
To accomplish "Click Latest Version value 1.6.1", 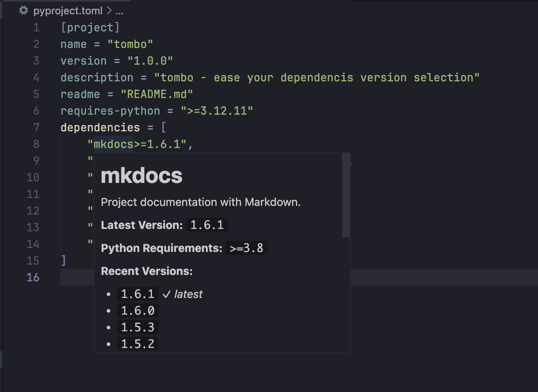I will click(207, 225).
